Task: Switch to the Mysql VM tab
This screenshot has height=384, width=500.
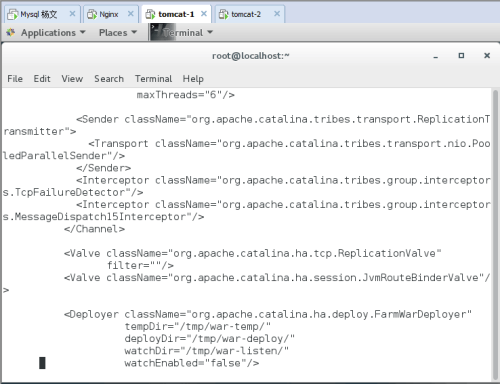Action: 42,14
